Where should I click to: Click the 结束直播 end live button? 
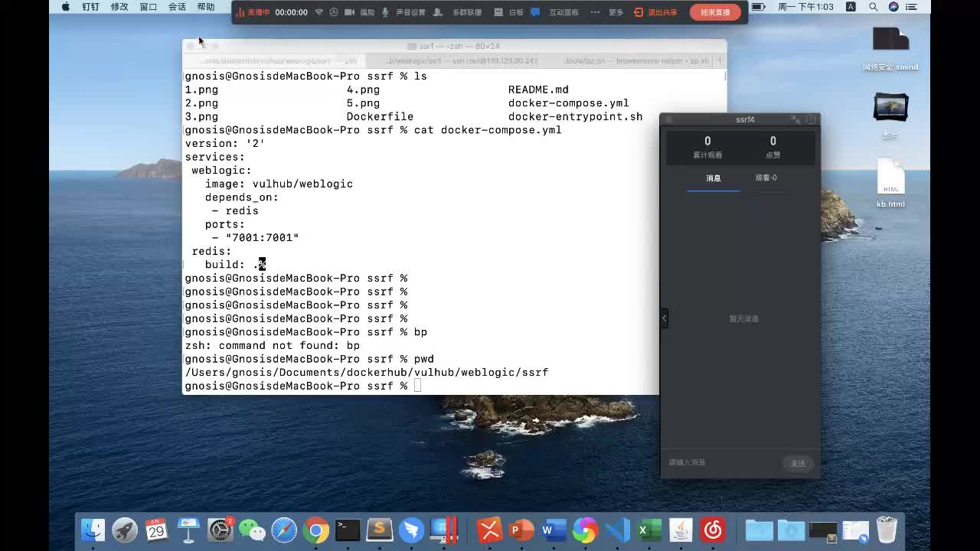click(x=715, y=12)
